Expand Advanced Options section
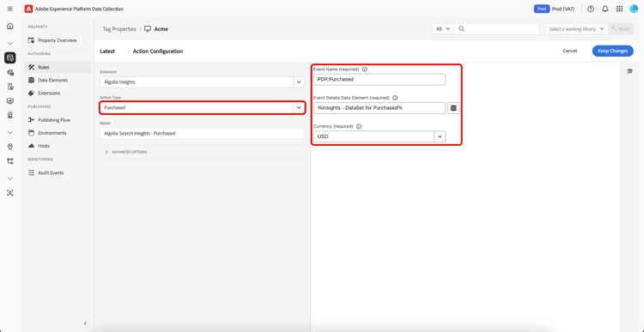Image resolution: width=644 pixels, height=332 pixels. (126, 152)
